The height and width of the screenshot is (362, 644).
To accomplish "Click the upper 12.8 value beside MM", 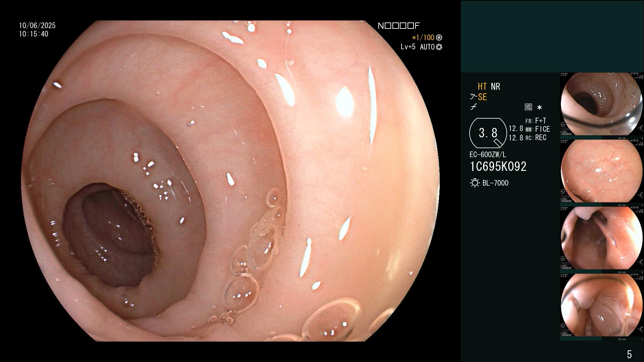I will [x=516, y=129].
